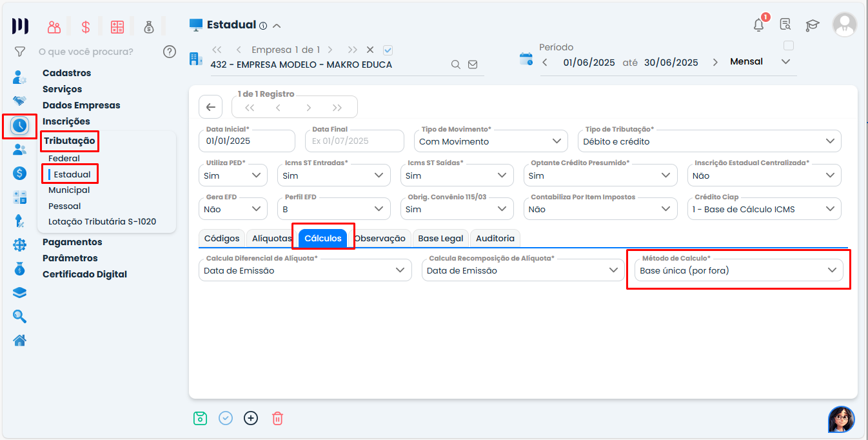Save record with green disk icon
The height and width of the screenshot is (440, 868).
point(200,418)
